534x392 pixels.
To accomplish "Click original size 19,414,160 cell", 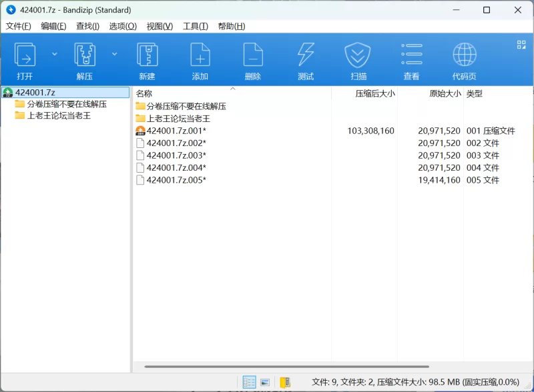I will [439, 180].
